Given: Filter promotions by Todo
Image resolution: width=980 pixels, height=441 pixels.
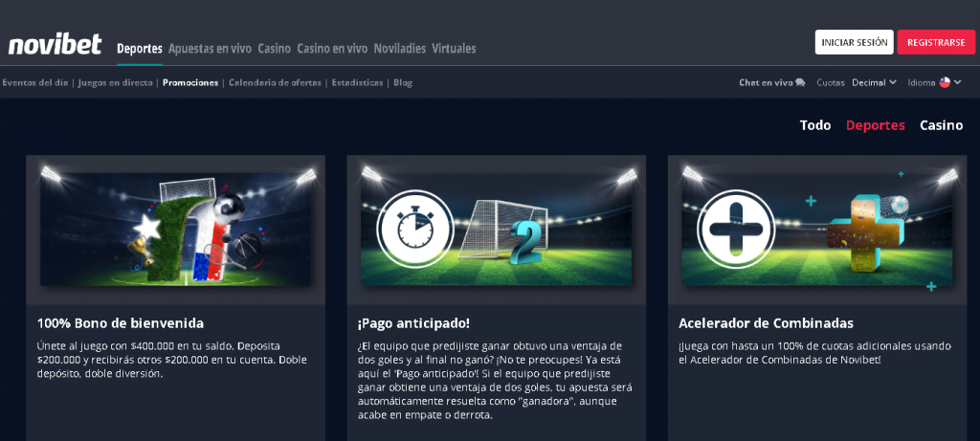Looking at the screenshot, I should (815, 125).
